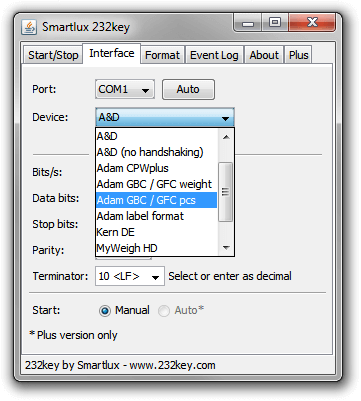361x401 pixels.
Task: Click the Java icon in title bar
Action: click(x=29, y=27)
